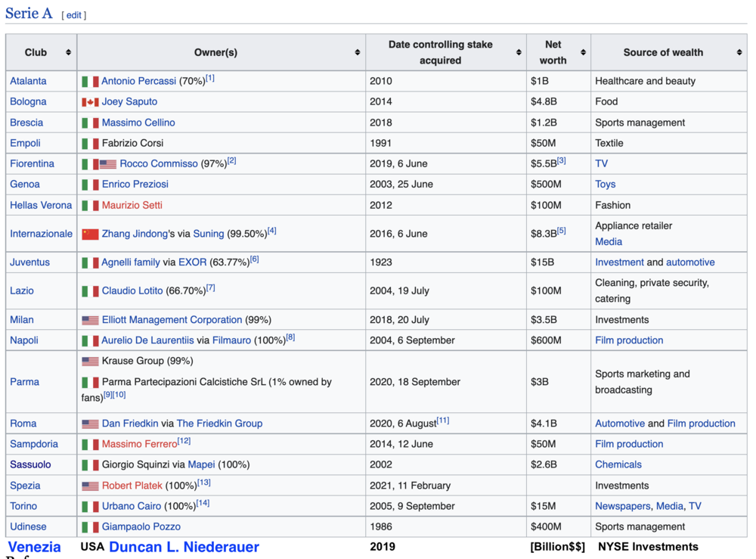Click the US flag beside Dan Friedkin
This screenshot has height=559, width=756.
coord(90,424)
